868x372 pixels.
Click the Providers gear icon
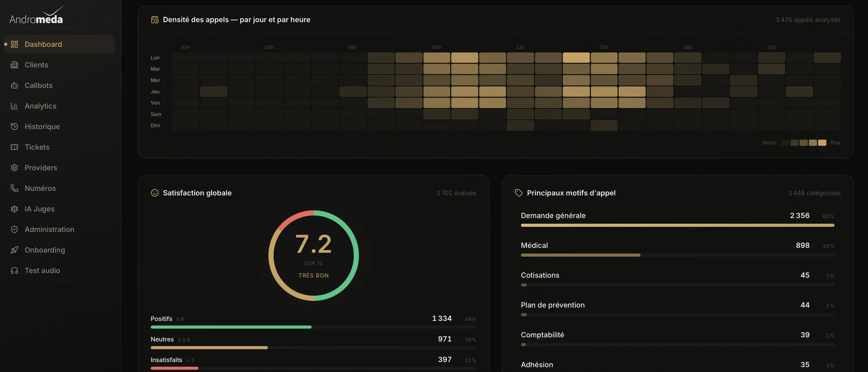tap(14, 168)
